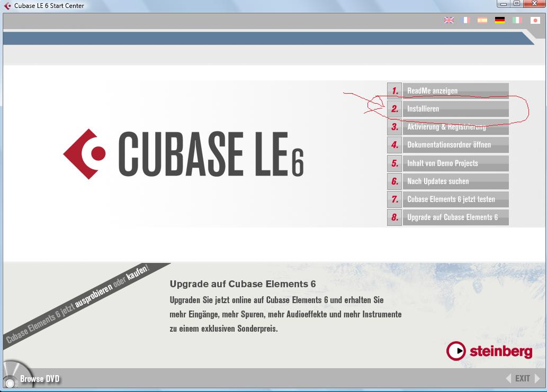Image resolution: width=547 pixels, height=392 pixels.
Task: Click the number 6 tile beside Updates suchen
Action: click(394, 181)
